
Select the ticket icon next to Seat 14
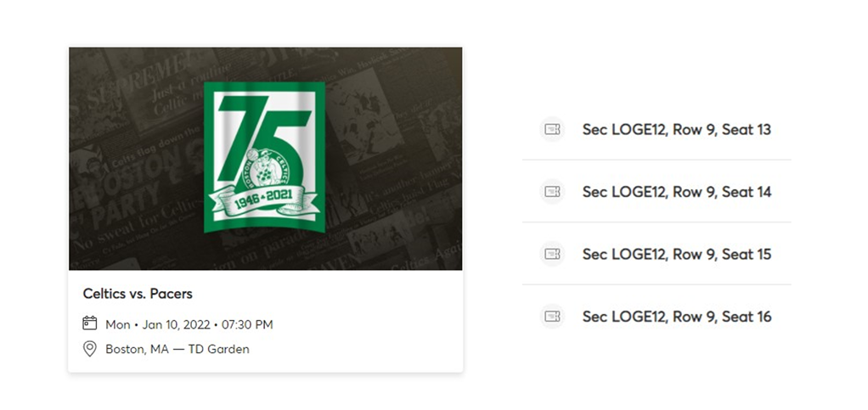pos(553,192)
